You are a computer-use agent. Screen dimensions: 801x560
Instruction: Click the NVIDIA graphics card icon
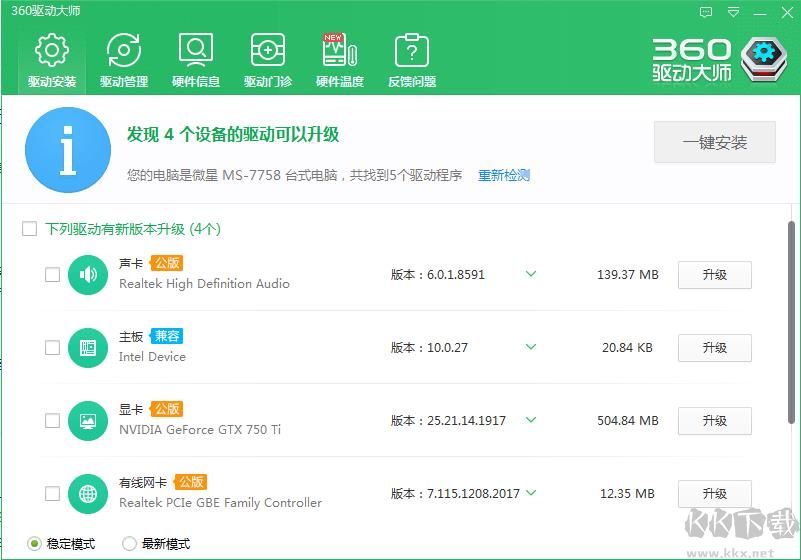(x=88, y=421)
